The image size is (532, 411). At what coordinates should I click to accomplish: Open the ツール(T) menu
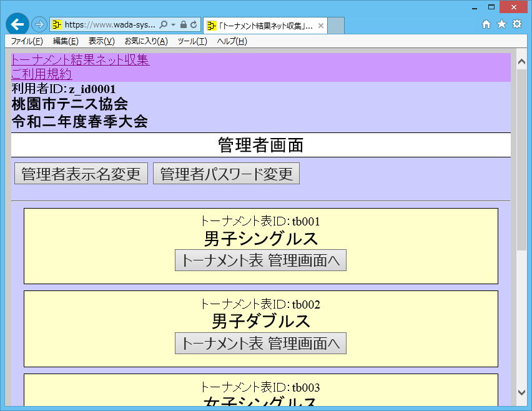point(192,41)
